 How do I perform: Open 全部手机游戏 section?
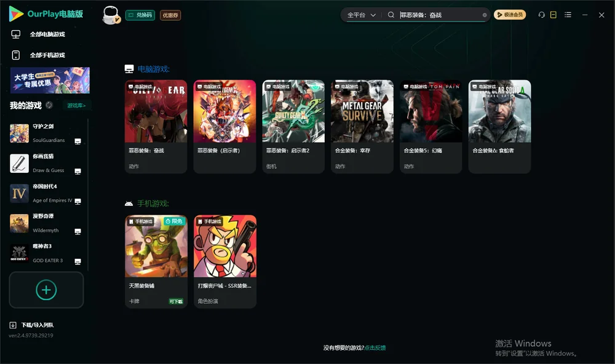tap(38, 55)
